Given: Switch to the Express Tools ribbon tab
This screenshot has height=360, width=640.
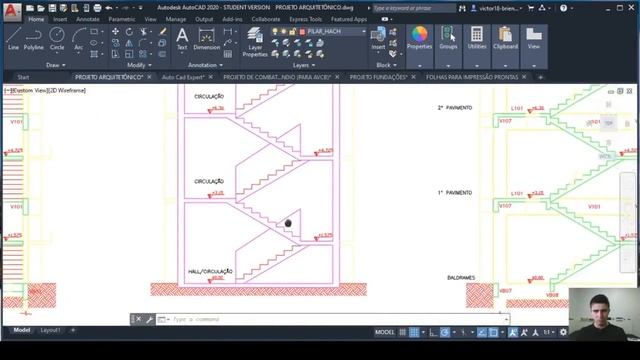Looking at the screenshot, I should pyautogui.click(x=305, y=19).
